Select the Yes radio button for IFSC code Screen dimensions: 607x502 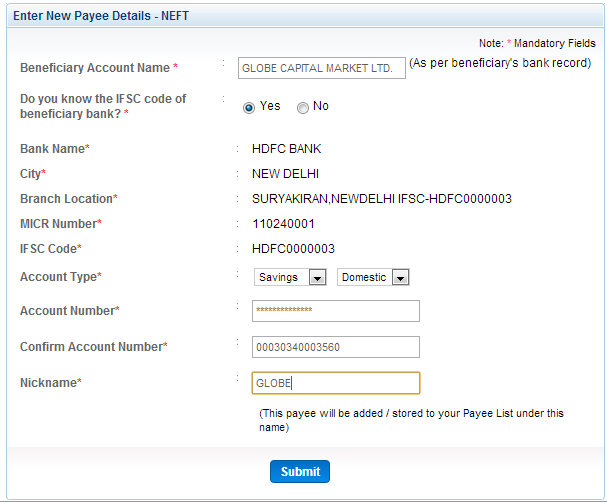[249, 108]
